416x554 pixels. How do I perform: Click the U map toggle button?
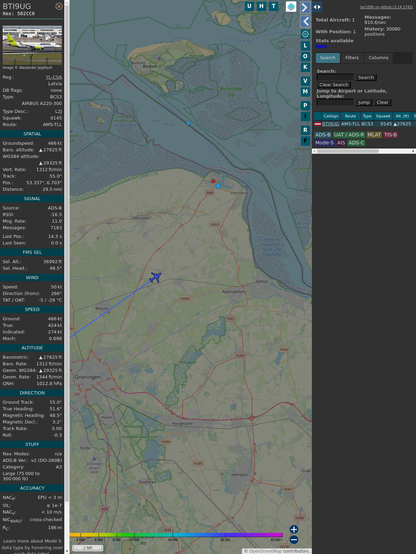click(249, 6)
